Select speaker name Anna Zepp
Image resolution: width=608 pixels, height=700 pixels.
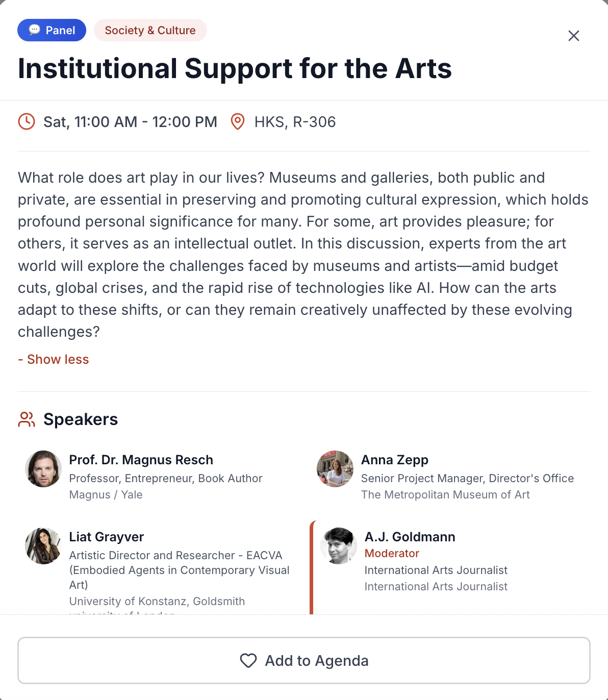395,460
